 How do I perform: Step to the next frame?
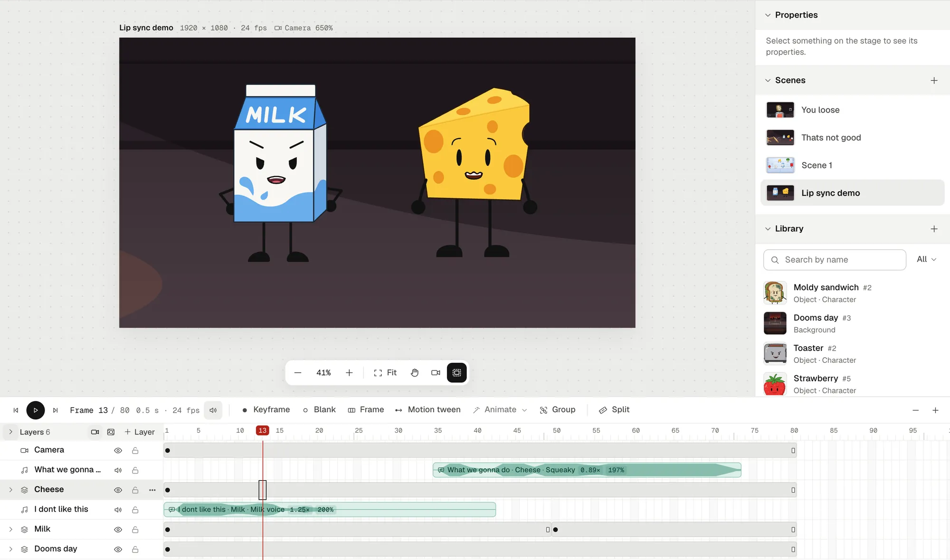(56, 410)
